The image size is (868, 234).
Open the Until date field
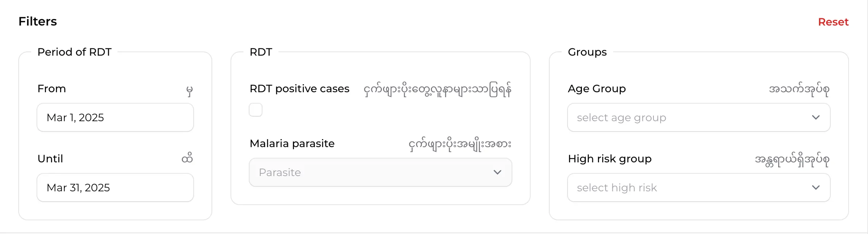pos(115,188)
